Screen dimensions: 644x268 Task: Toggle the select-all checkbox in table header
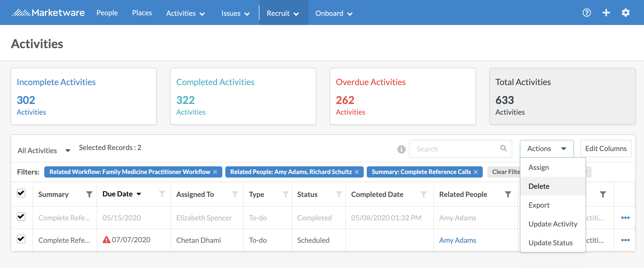(21, 193)
